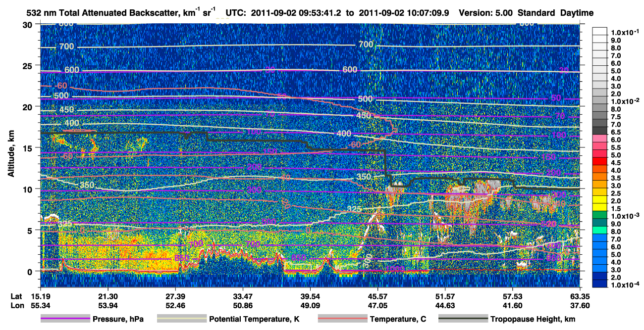Click the longitude value "41.60"
The image size is (644, 330).
512,306
